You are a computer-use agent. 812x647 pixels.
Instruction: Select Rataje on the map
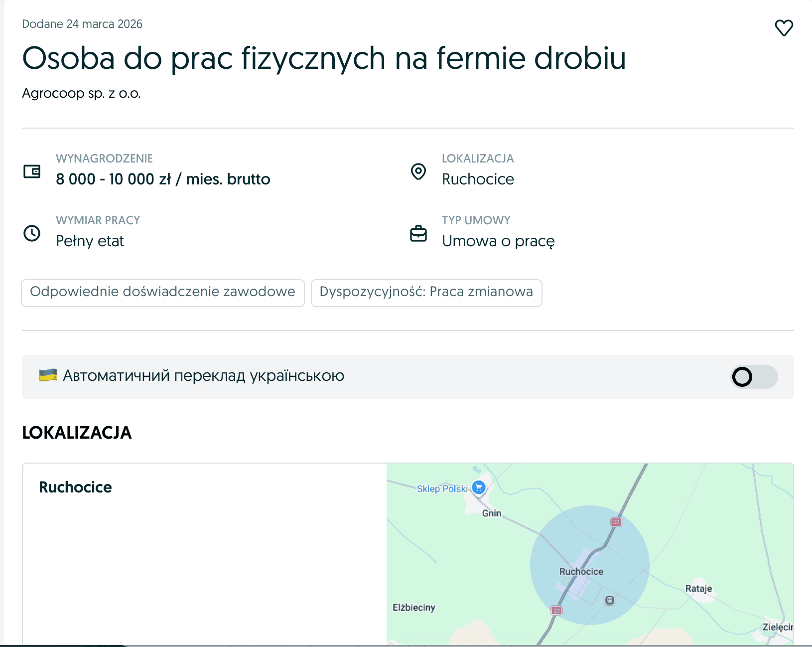pos(698,589)
